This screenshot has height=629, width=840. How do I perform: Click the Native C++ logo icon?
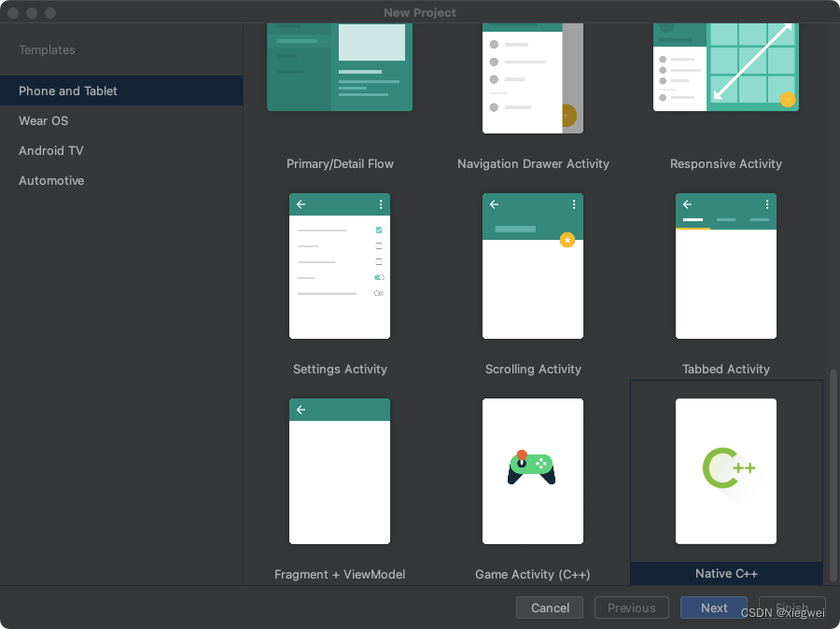pyautogui.click(x=729, y=468)
